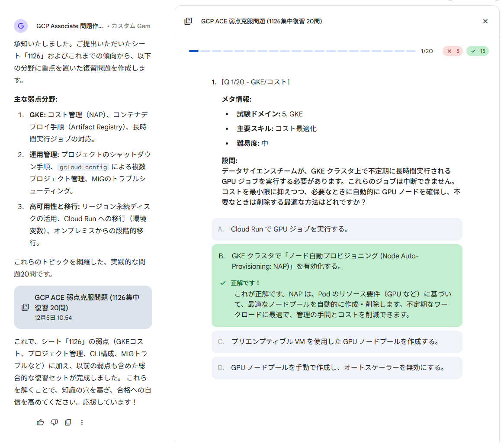Screen dimensions: 504x444
Task: Click the thumbs up icon under the response
Action: (x=41, y=422)
